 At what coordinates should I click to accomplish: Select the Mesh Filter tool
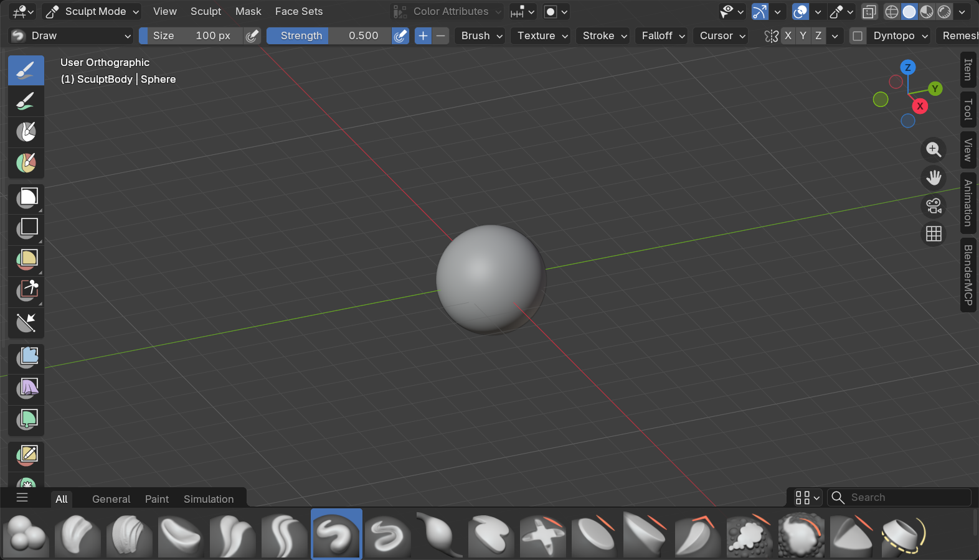tap(26, 358)
